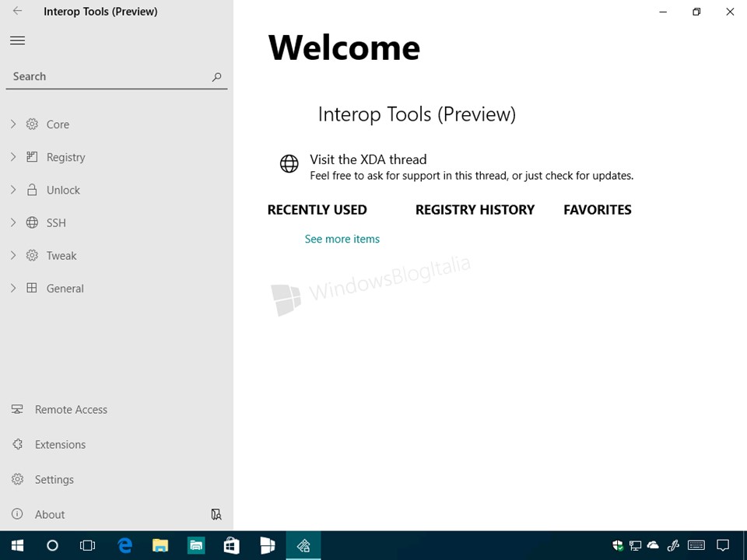This screenshot has width=747, height=560.
Task: Expand the Tweak section chevron
Action: pyautogui.click(x=13, y=255)
